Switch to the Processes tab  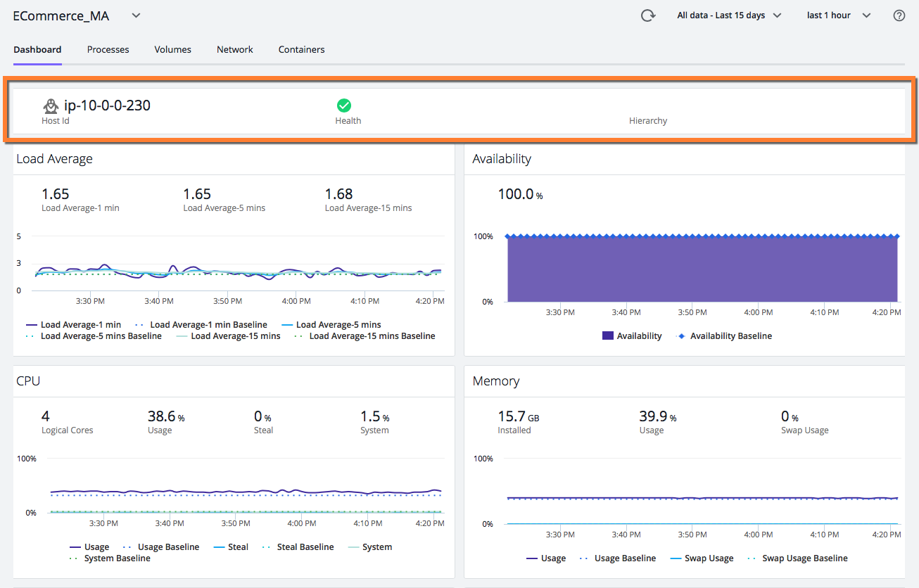(x=108, y=50)
